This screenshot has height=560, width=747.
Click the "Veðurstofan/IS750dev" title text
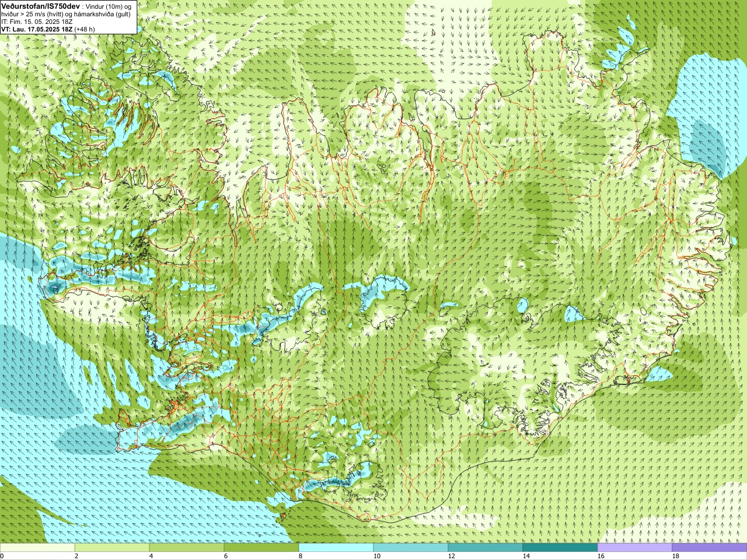40,5
